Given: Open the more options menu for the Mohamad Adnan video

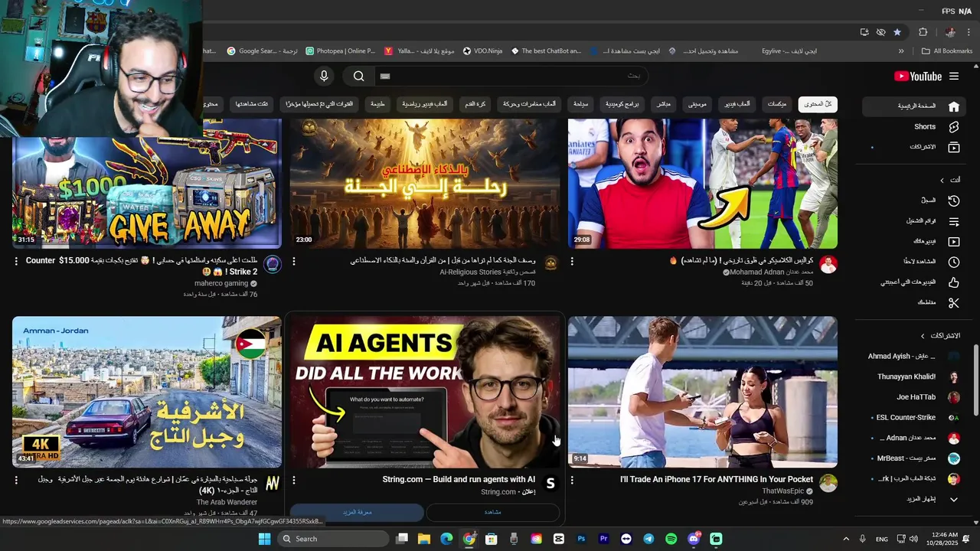Looking at the screenshot, I should tap(572, 261).
